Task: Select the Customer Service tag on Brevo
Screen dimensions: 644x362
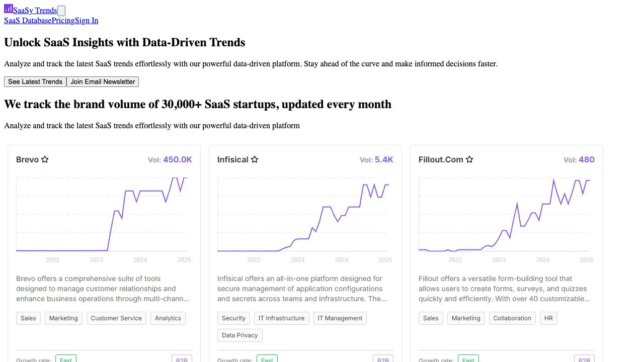Action: 116,318
